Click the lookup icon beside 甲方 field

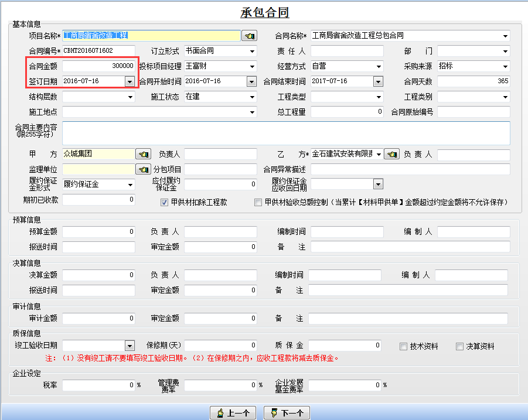click(143, 154)
